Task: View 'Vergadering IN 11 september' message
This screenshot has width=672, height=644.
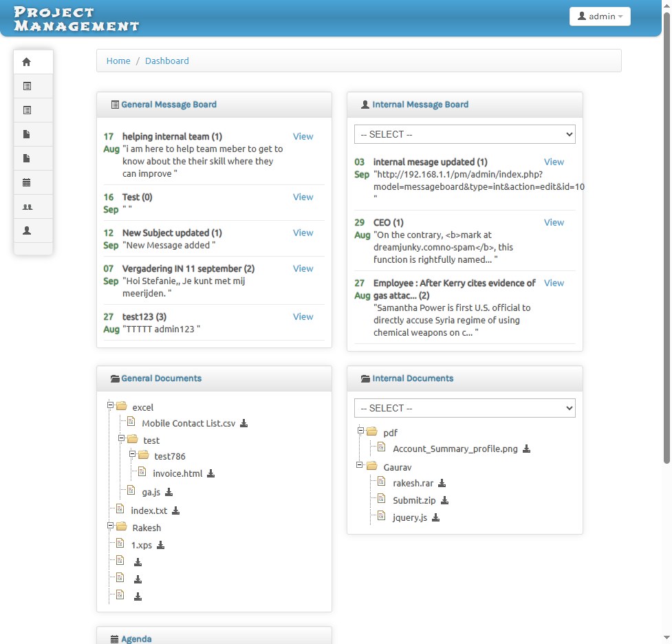Action: tap(303, 268)
